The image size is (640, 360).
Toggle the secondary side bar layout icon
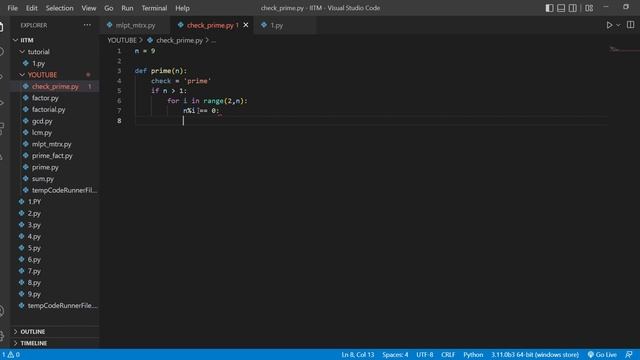[573, 8]
